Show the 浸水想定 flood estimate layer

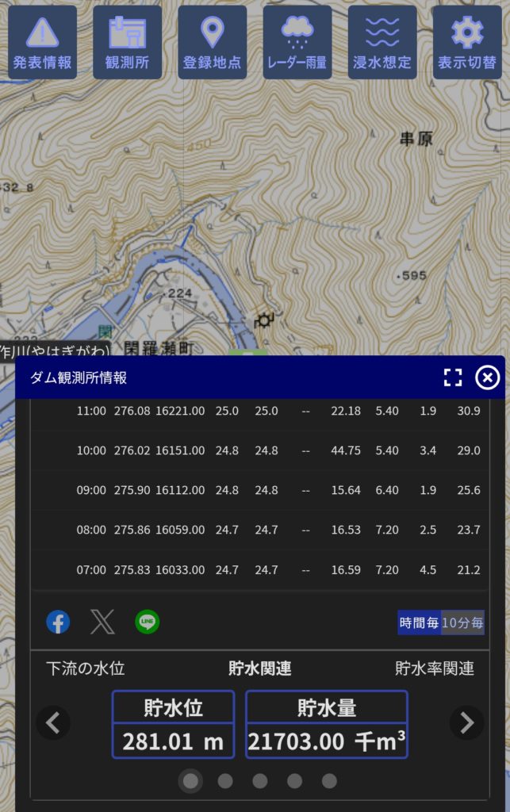382,43
